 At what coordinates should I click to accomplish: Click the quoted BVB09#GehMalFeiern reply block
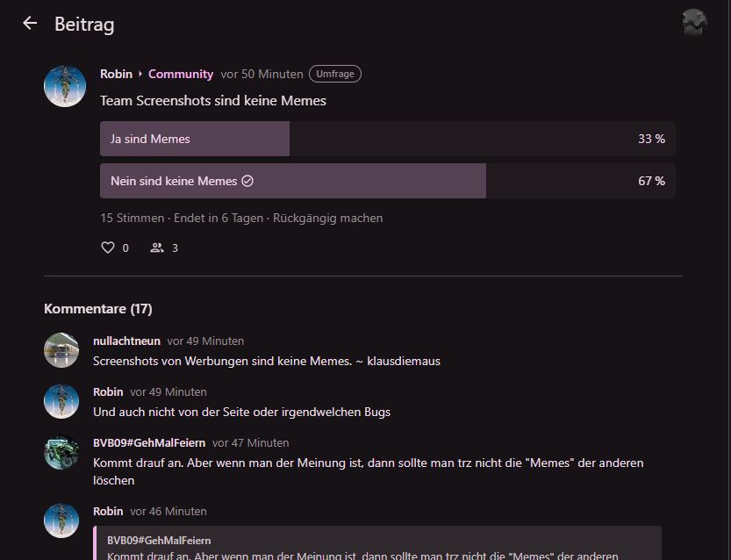[x=377, y=544]
